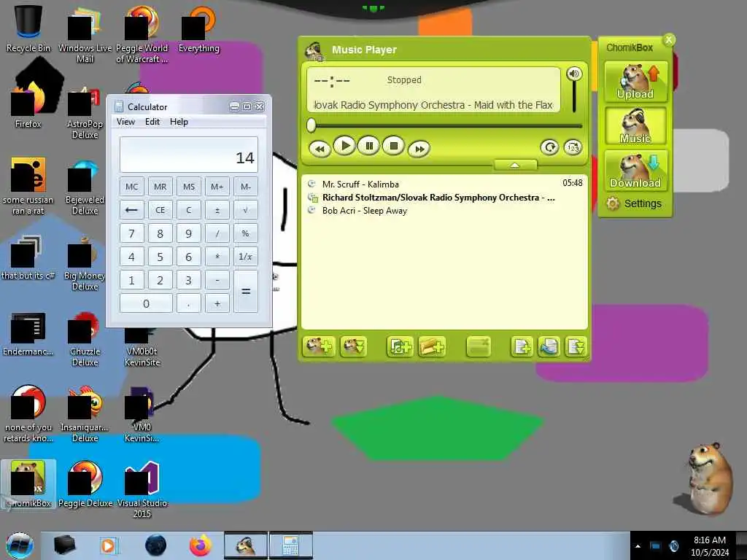Click the Calculator divide key
747x560 pixels.
coord(217,233)
